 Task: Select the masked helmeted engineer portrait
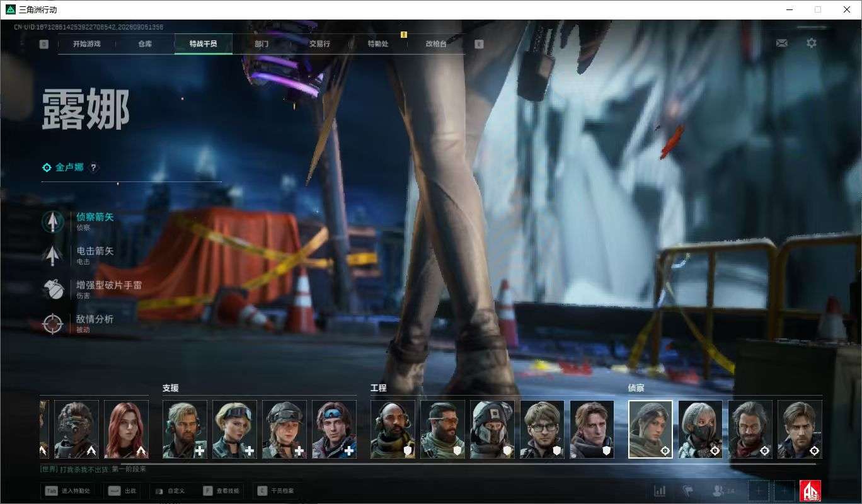click(492, 429)
